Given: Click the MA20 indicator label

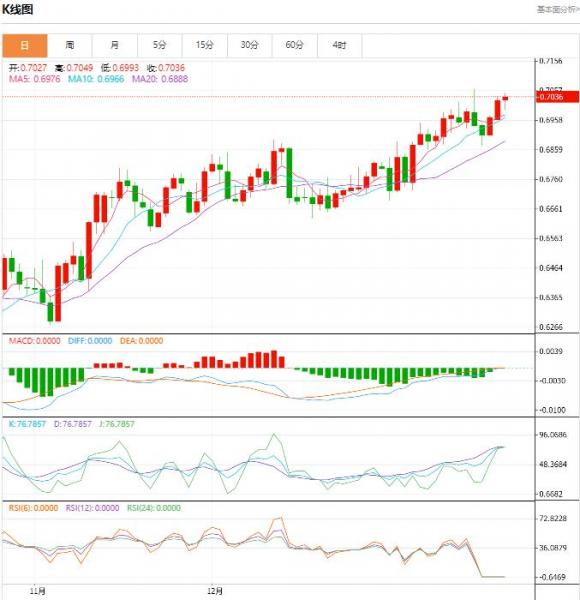Looking at the screenshot, I should 160,79.
